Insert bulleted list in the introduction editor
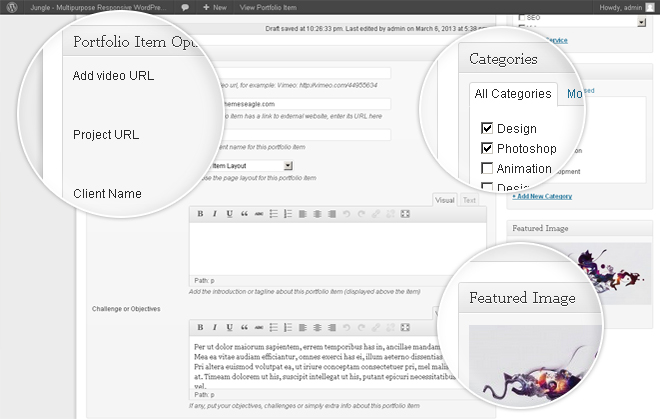 [x=274, y=214]
